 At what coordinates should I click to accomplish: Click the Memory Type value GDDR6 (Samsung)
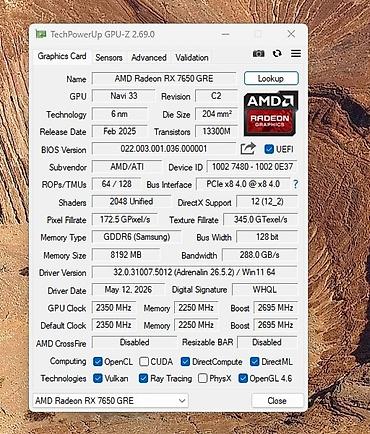pyautogui.click(x=137, y=237)
